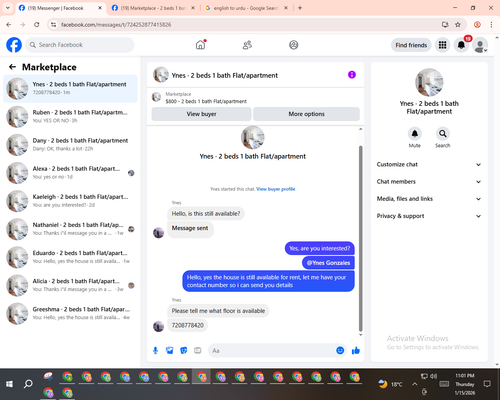500x400 pixels.
Task: Click the GIF picker icon
Action: (x=198, y=350)
